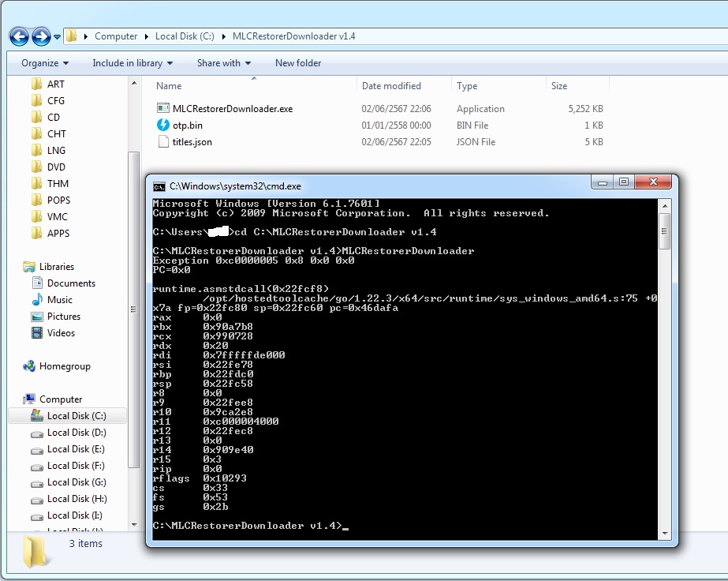
Task: Open the CFG folder in the navigation pane
Action: pyautogui.click(x=56, y=101)
